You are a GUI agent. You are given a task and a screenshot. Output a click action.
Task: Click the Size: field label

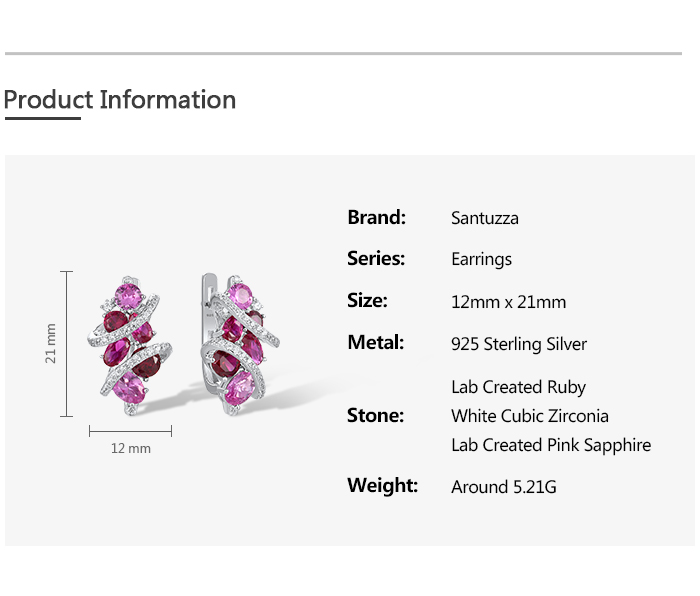click(x=367, y=301)
